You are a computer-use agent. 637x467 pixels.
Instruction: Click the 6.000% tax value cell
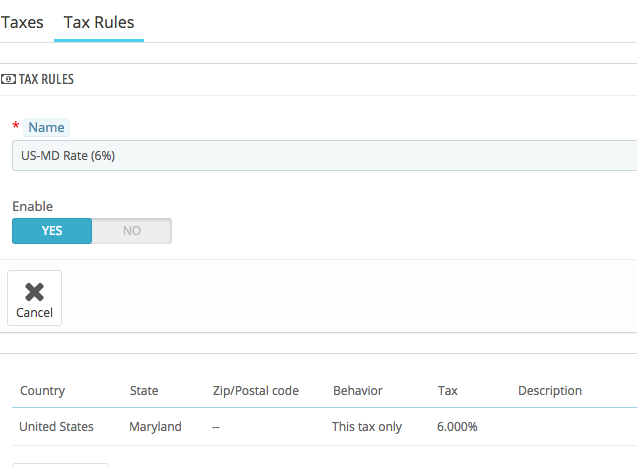click(x=457, y=427)
